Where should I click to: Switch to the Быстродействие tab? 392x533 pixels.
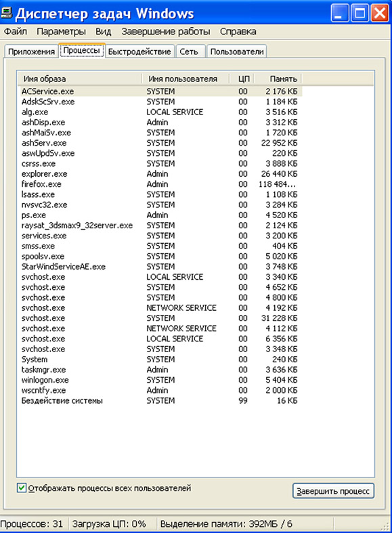(139, 51)
